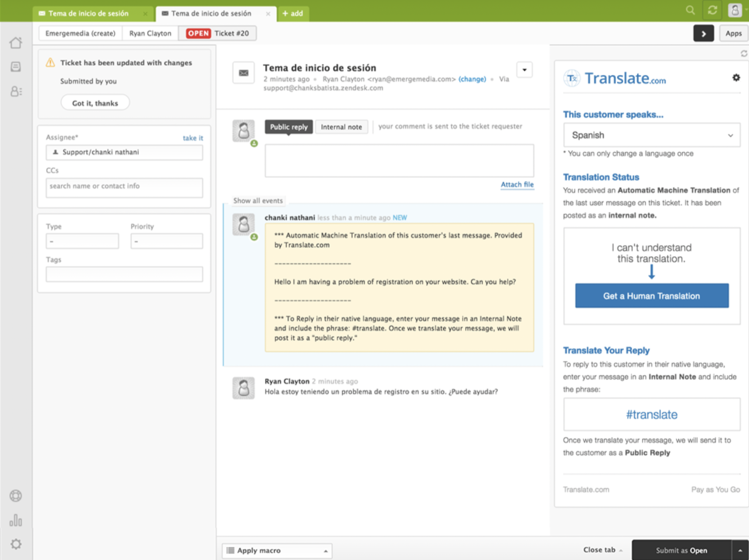Screen dimensions: 749x560
Task: Collapse the ticket panel with the arrow button
Action: pos(703,33)
